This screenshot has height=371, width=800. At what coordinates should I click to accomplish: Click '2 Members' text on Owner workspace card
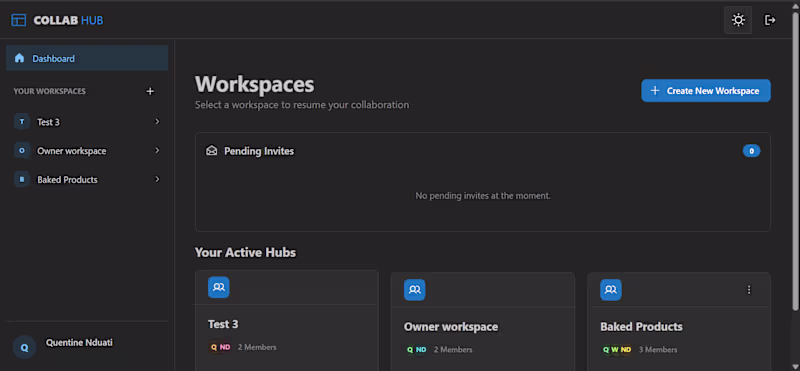pos(453,350)
